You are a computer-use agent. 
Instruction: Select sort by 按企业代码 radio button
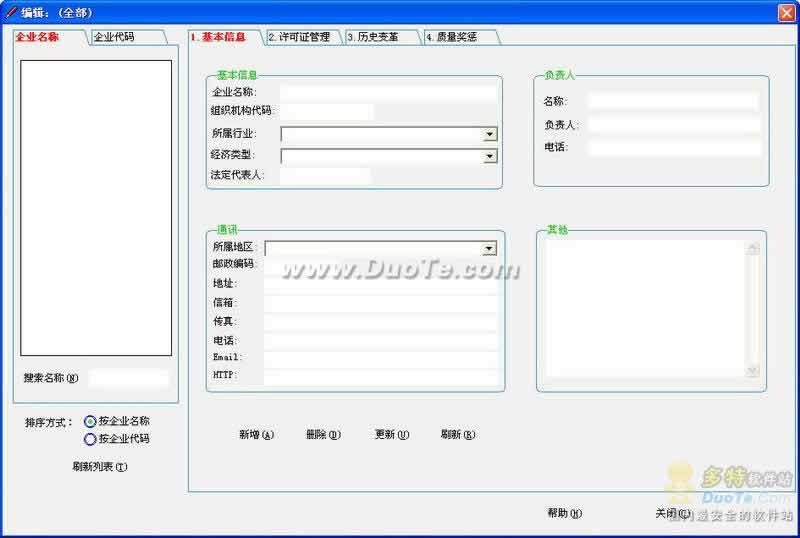91,438
